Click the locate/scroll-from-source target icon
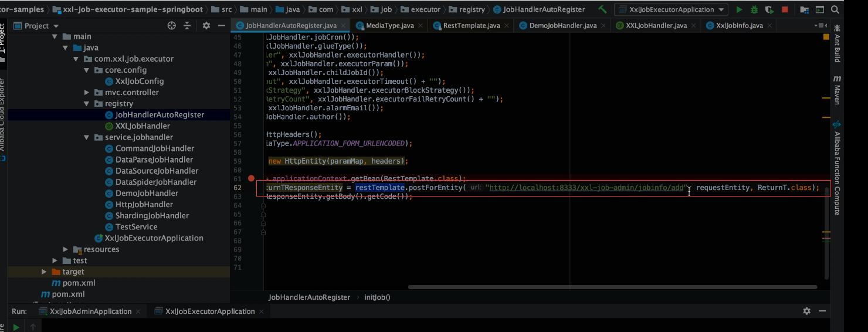Screen dimensions: 868x332 point(172,26)
